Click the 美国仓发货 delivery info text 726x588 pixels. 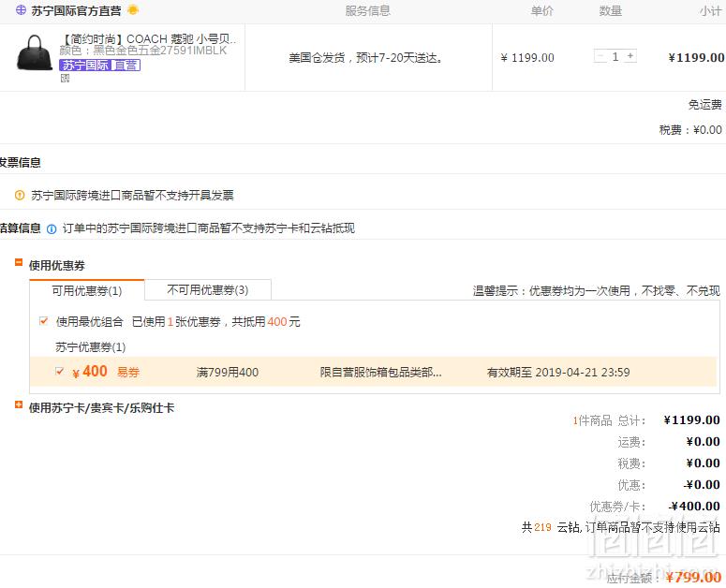[x=366, y=58]
